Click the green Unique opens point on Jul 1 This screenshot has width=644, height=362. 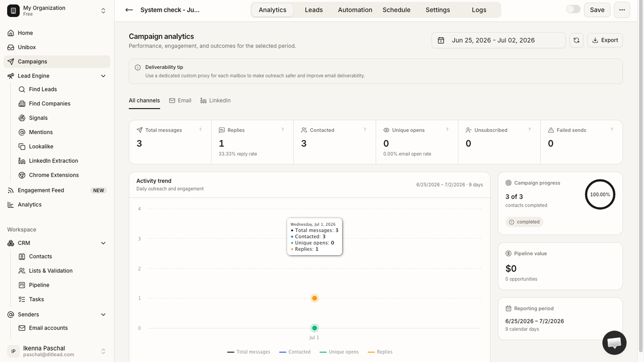coord(314,328)
